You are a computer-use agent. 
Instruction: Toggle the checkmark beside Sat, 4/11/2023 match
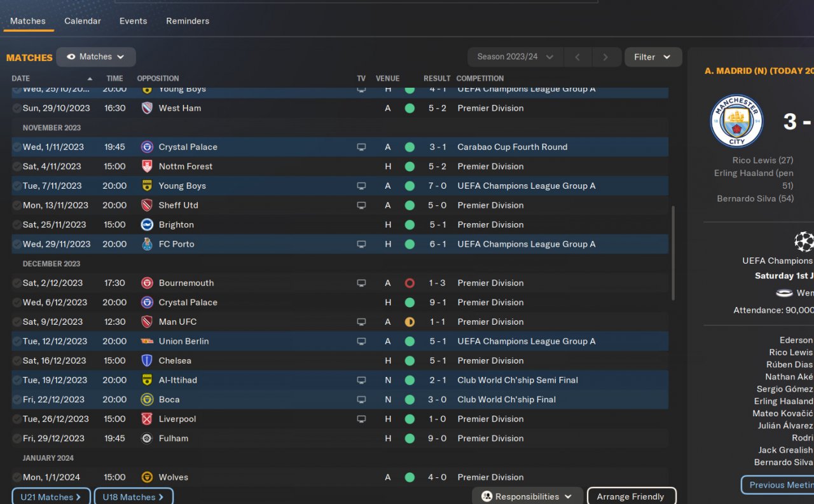click(x=17, y=167)
